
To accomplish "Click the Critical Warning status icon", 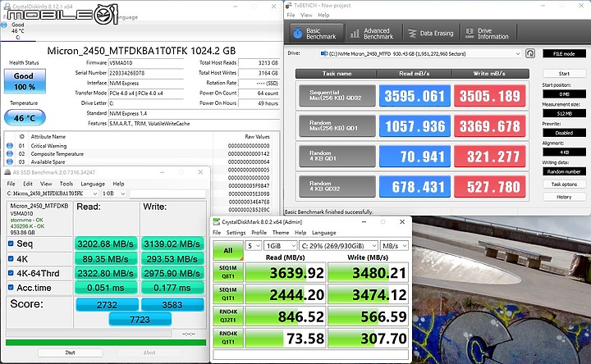I will (9, 146).
